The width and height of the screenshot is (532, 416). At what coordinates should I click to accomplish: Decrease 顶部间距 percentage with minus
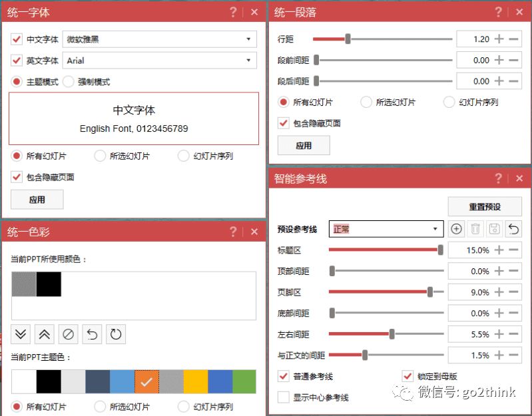click(513, 271)
